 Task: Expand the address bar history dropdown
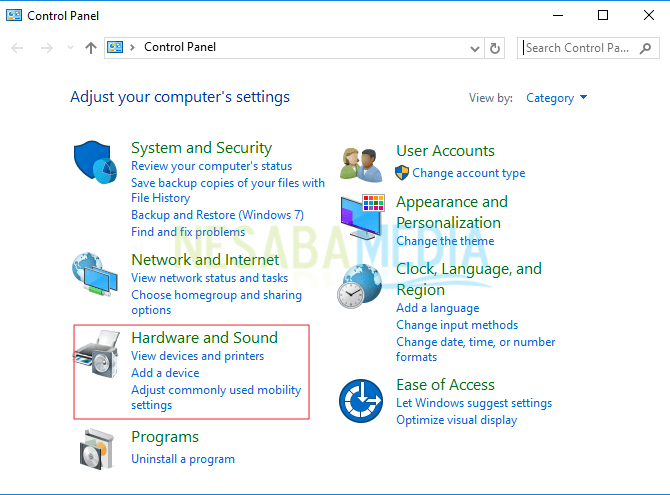pyautogui.click(x=474, y=48)
